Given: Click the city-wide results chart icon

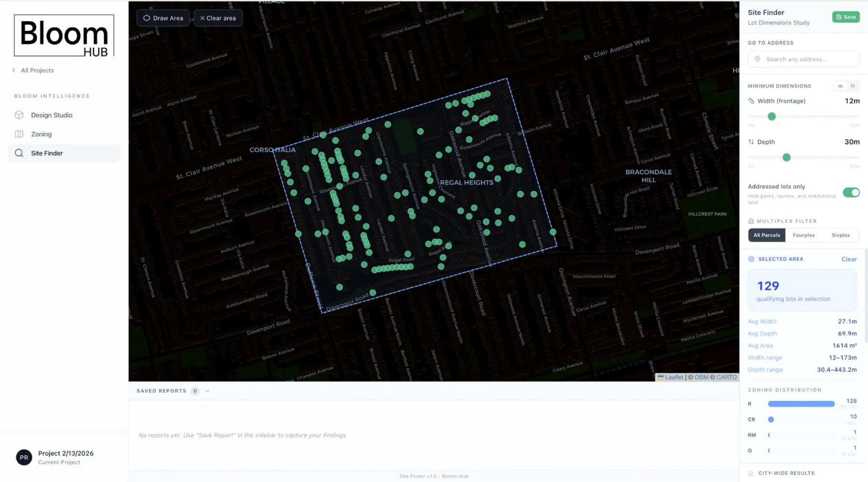Looking at the screenshot, I should (x=751, y=473).
